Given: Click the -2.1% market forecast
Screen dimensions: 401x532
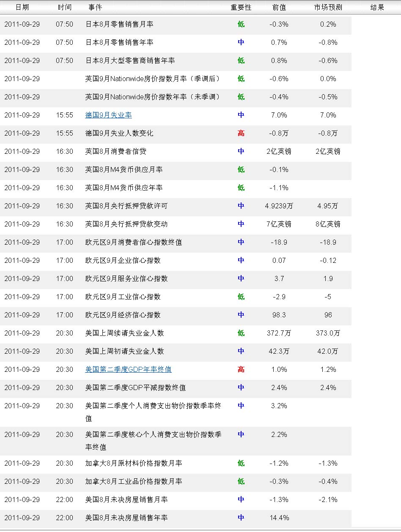Looking at the screenshot, I should (x=328, y=499).
